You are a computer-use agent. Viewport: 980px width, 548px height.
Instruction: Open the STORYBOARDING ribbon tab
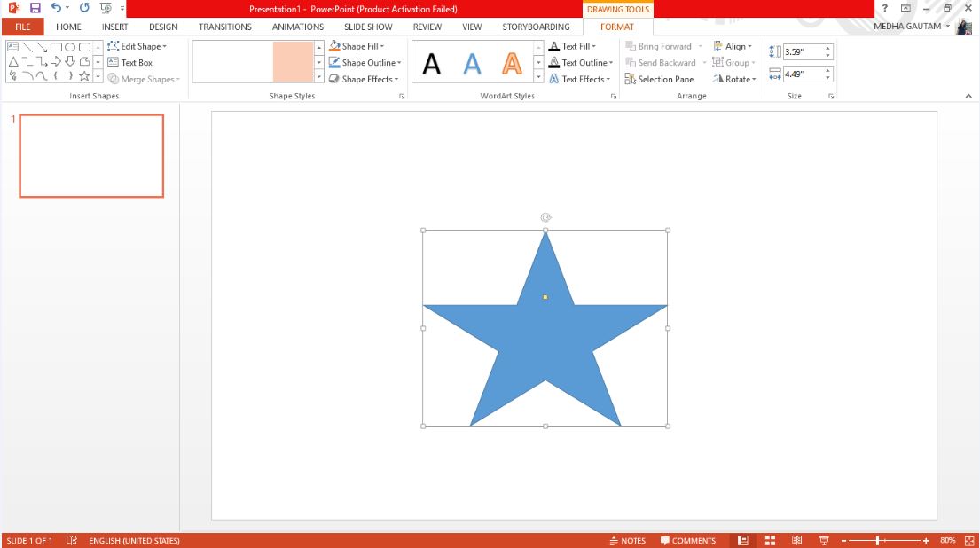click(x=537, y=27)
